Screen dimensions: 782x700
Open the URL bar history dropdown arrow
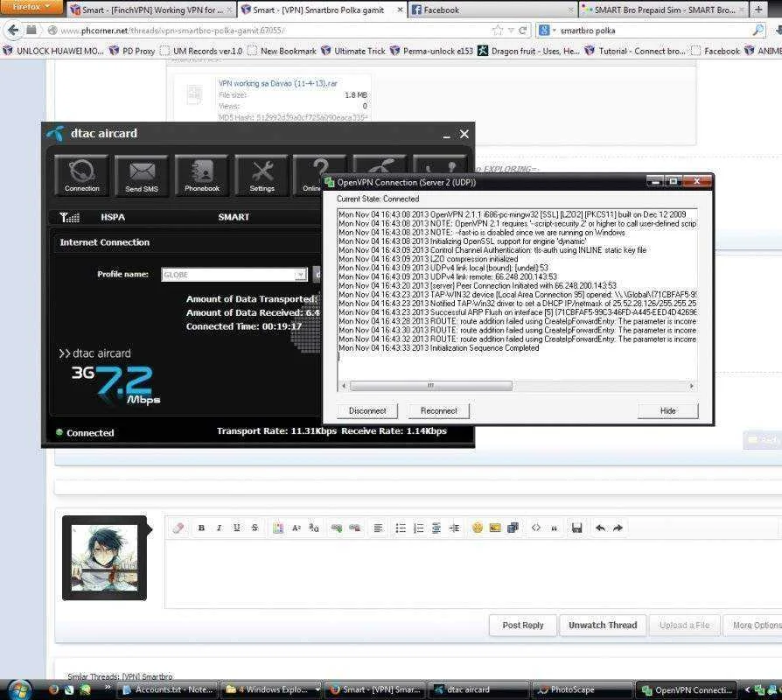[x=511, y=31]
